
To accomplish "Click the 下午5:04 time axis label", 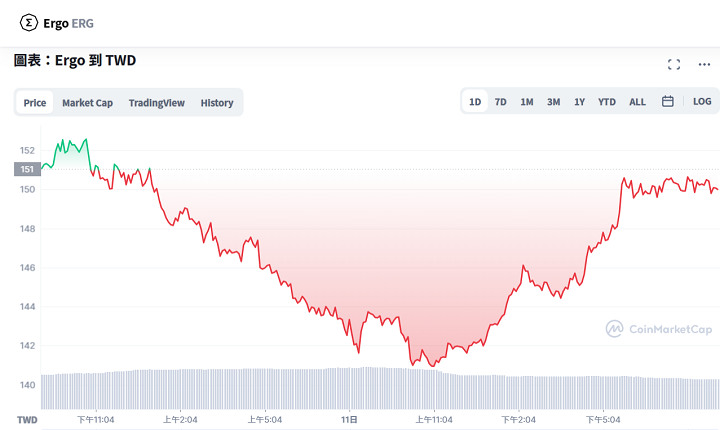I will point(603,419).
